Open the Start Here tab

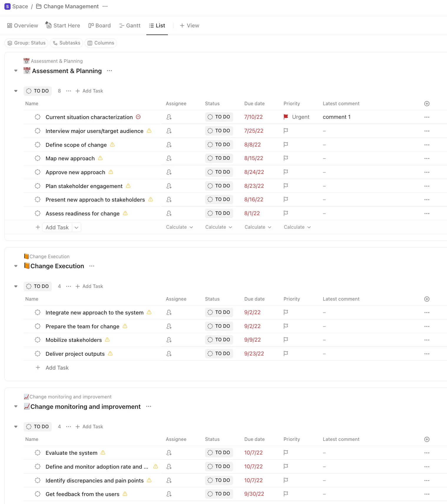click(63, 25)
